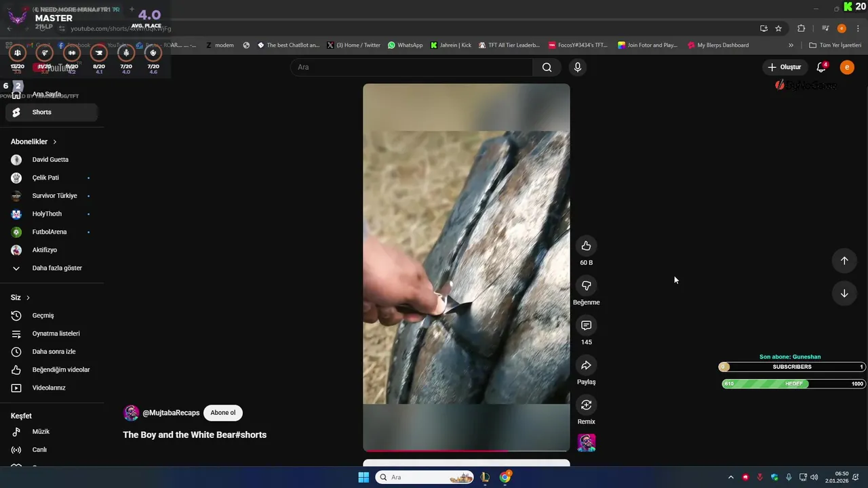Click the MujtabaRecaps channel avatar
Screen dimensions: 868x488
(131, 413)
